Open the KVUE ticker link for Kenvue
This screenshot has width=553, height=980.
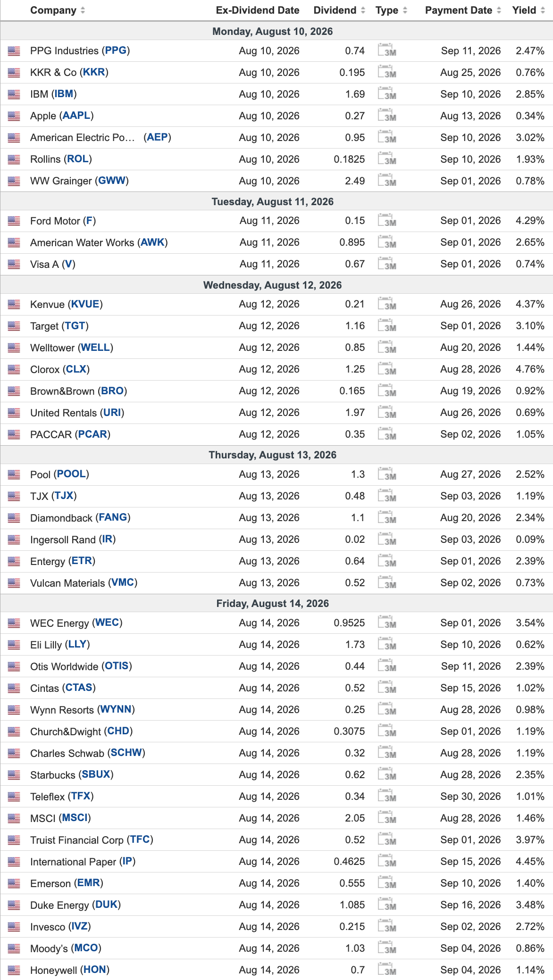click(85, 304)
